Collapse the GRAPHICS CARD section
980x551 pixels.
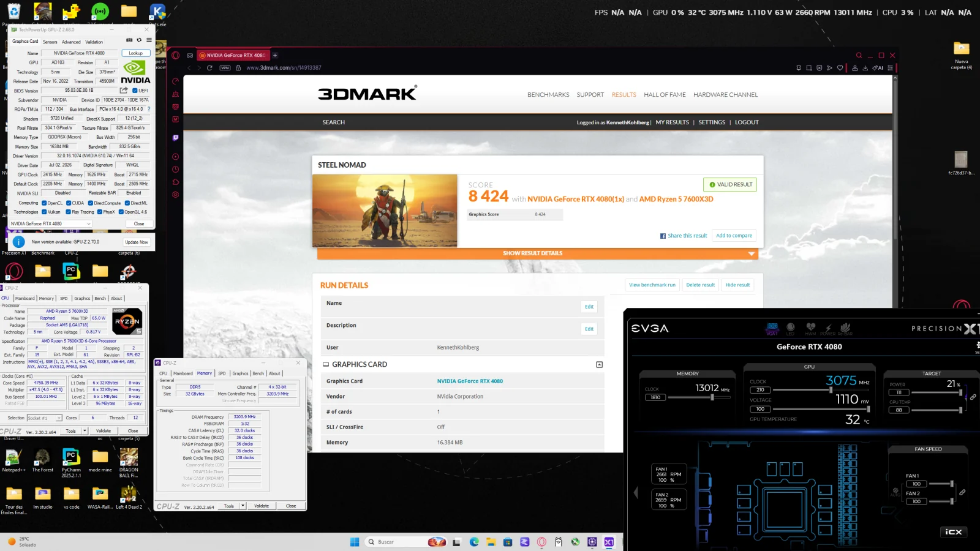tap(599, 364)
